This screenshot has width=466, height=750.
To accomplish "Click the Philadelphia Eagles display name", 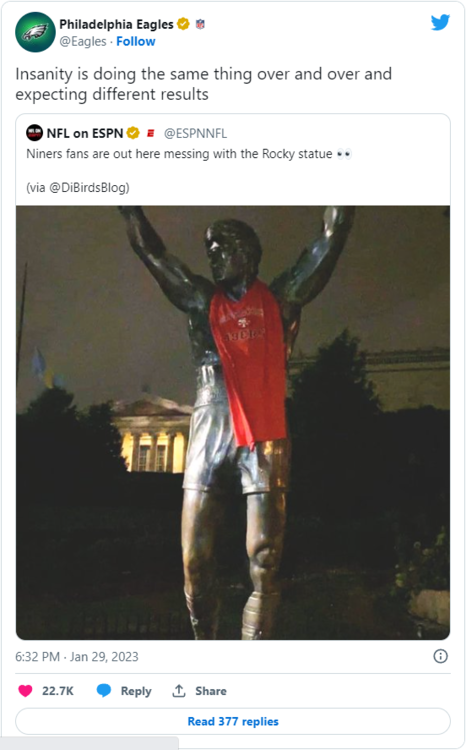I will [116, 24].
